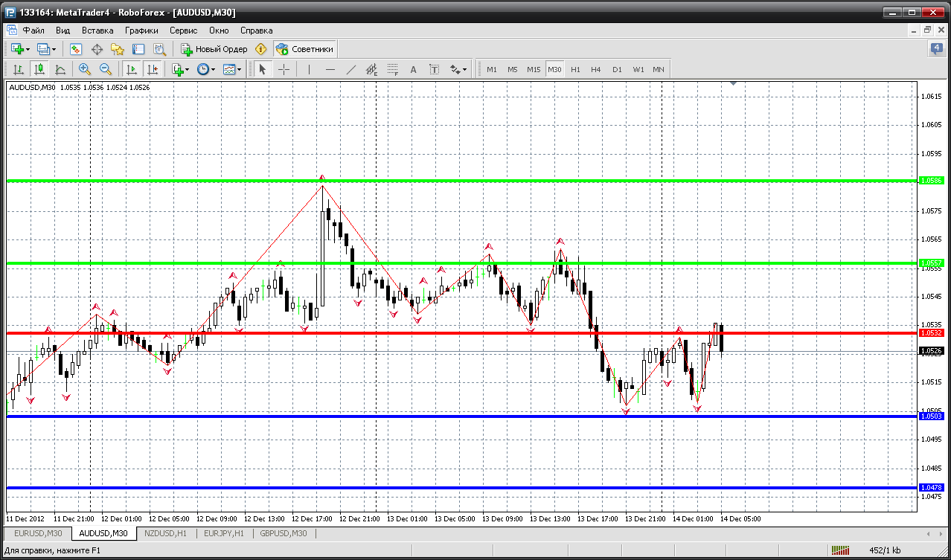Select the horizontal line drawing tool
This screenshot has height=560, width=951.
click(330, 69)
